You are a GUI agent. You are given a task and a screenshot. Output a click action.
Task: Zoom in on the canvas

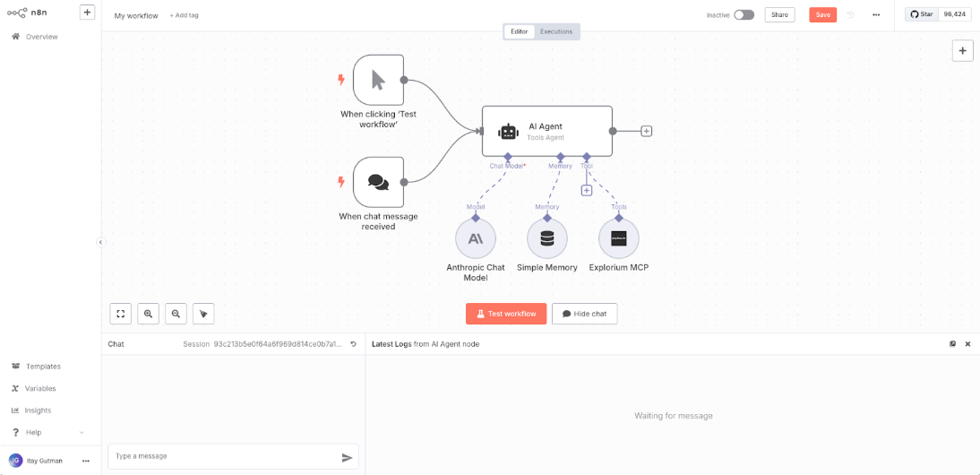pyautogui.click(x=148, y=314)
